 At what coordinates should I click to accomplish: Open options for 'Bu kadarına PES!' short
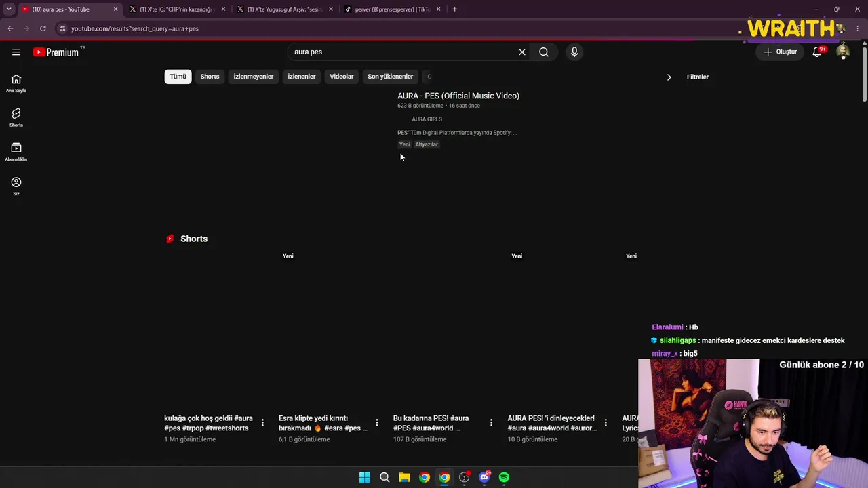tap(492, 423)
